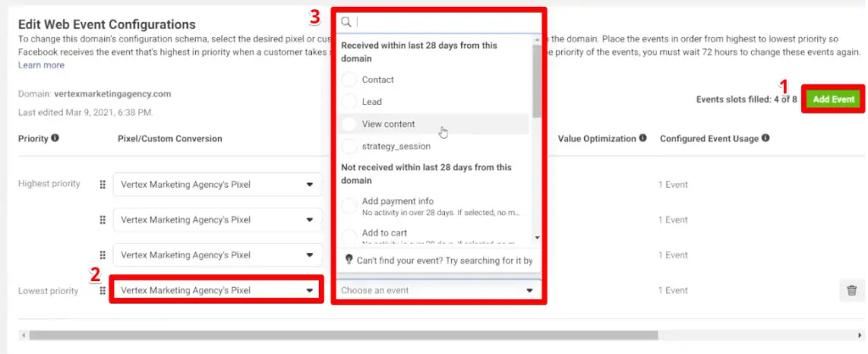Select the Add payment info event
Screen dimensions: 868x354
pos(433,207)
